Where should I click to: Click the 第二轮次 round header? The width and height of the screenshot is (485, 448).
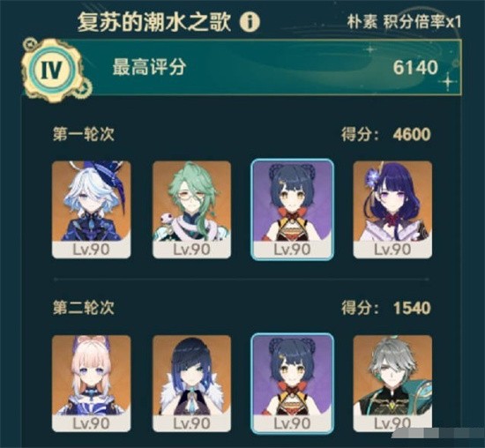84,308
